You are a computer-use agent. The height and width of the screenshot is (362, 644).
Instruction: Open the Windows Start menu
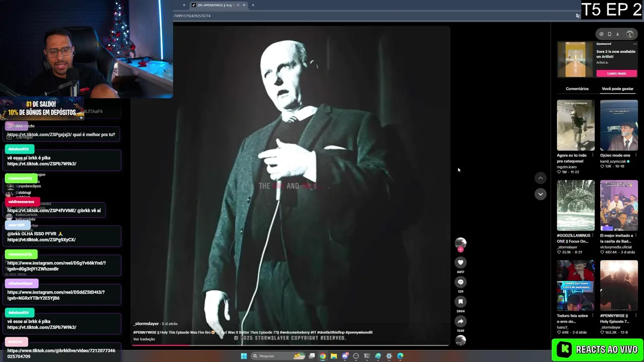coord(244,356)
